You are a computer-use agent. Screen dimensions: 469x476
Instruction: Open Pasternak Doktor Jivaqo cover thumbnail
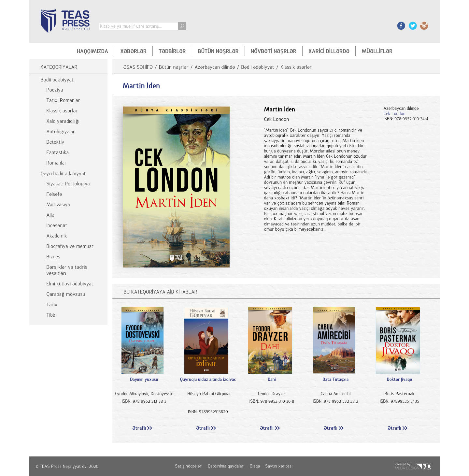tap(398, 340)
